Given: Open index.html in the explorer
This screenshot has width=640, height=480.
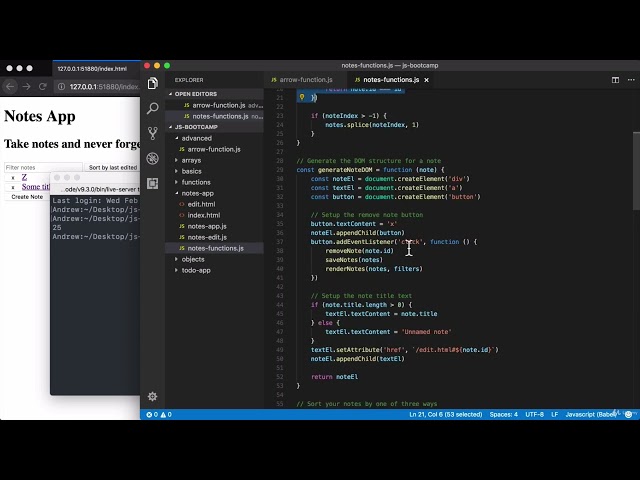Looking at the screenshot, I should 214,215.
